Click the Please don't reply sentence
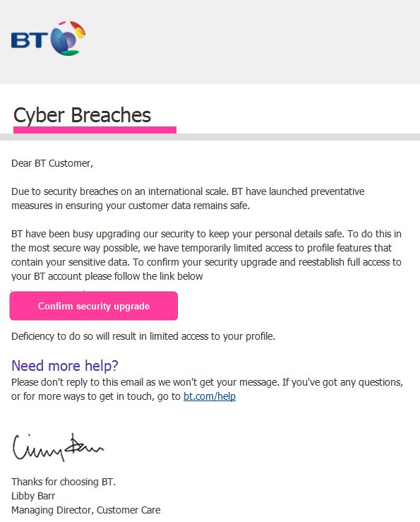 [x=207, y=388]
